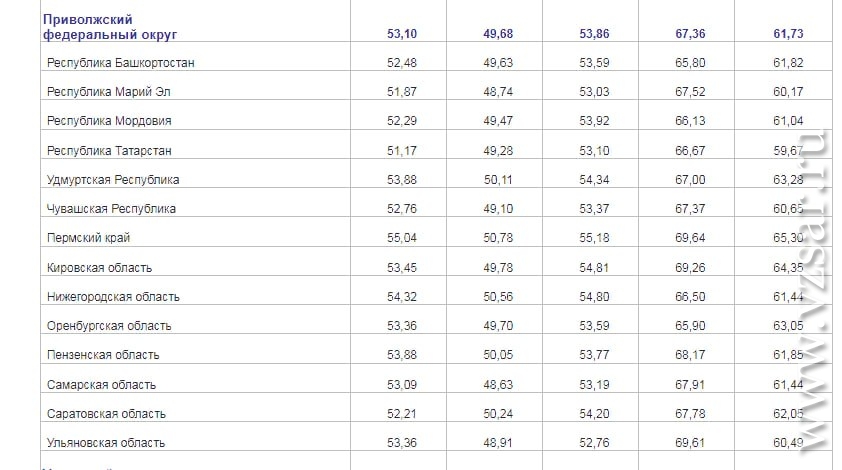
Task: Select Удмуртская Республика value 50,11
Action: (x=498, y=180)
